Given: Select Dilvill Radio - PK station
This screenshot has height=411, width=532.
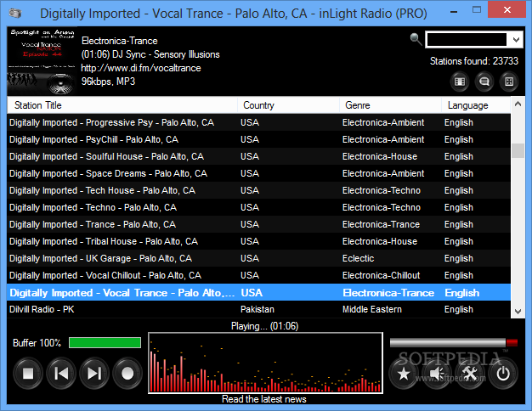Looking at the screenshot, I should tap(258, 309).
